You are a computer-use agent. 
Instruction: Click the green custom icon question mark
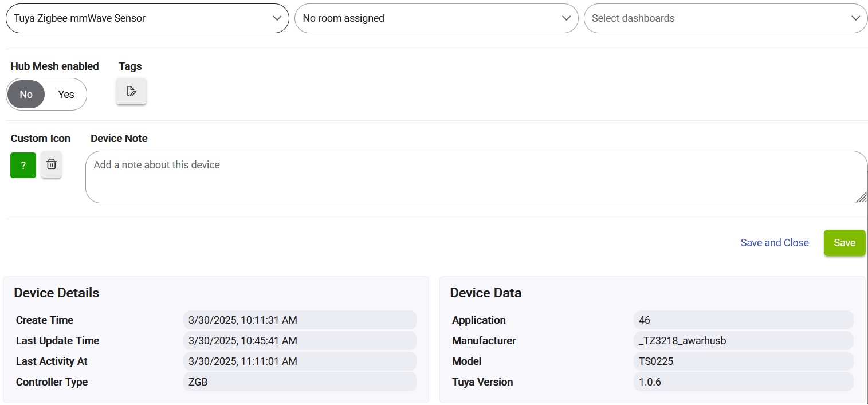point(23,165)
